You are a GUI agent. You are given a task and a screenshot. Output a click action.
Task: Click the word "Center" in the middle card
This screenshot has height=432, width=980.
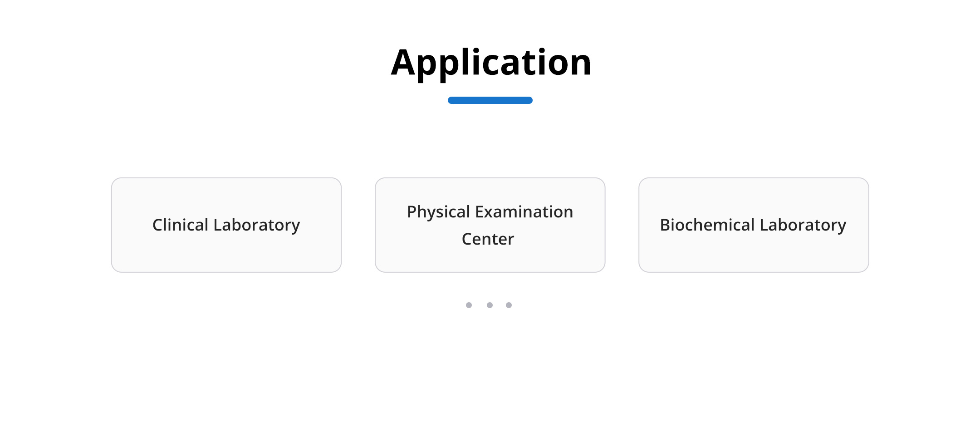point(488,239)
